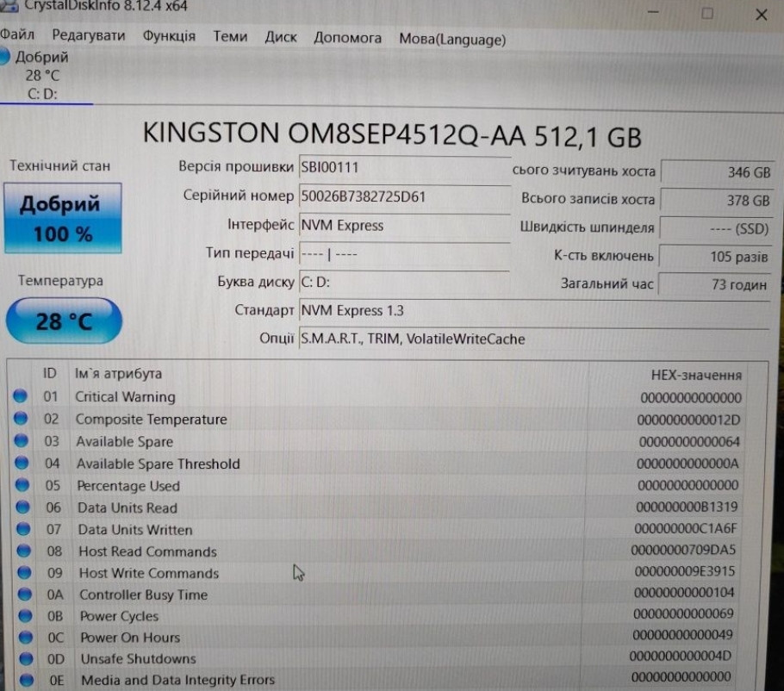This screenshot has height=691, width=784.
Task: Open the Допомога menu
Action: pos(347,38)
